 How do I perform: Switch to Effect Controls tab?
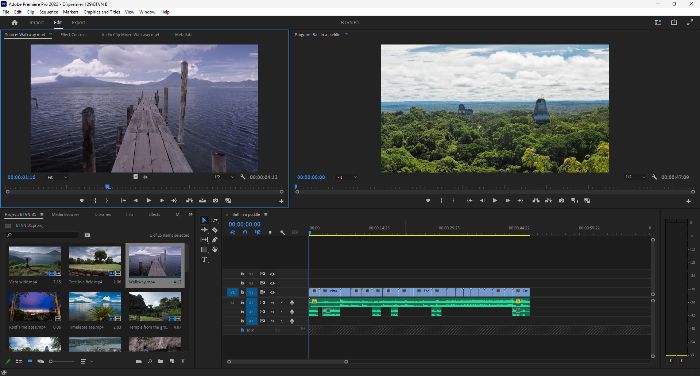coord(73,34)
